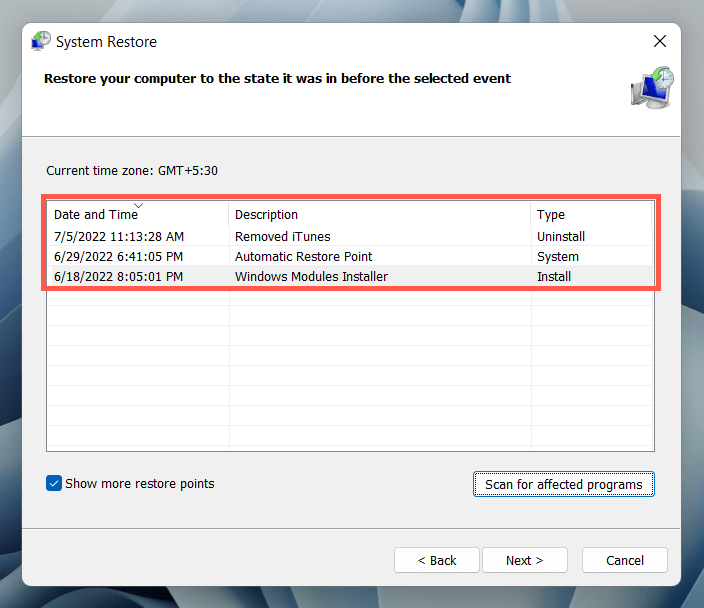Go to the previous step with Back
Viewport: 704px width, 608px height.
coord(437,560)
